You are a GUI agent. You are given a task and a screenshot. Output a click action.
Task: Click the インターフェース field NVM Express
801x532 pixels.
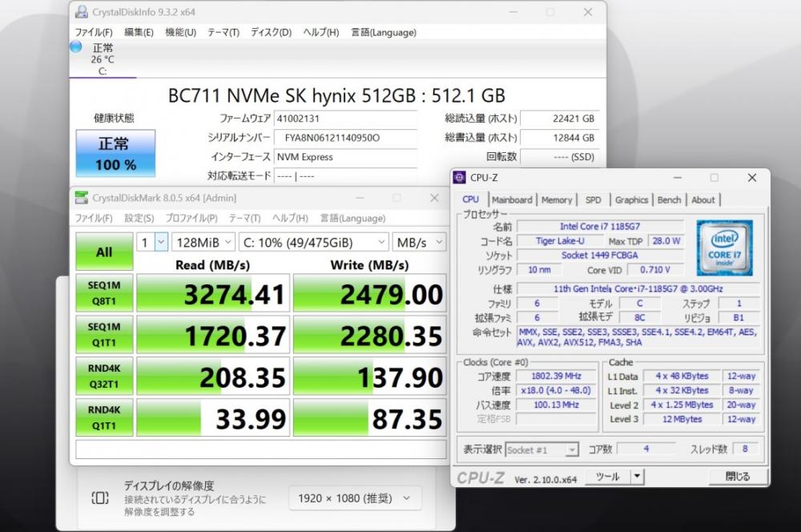point(345,157)
